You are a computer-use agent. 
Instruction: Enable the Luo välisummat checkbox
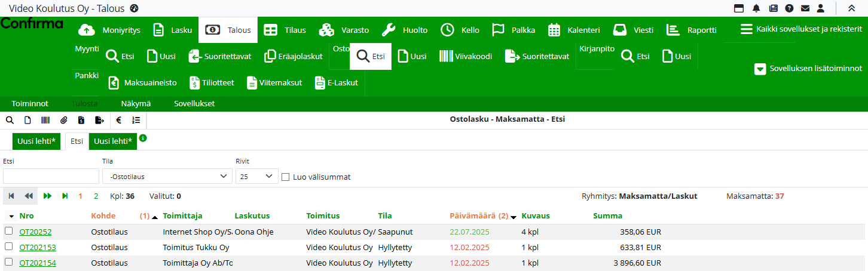tap(285, 177)
